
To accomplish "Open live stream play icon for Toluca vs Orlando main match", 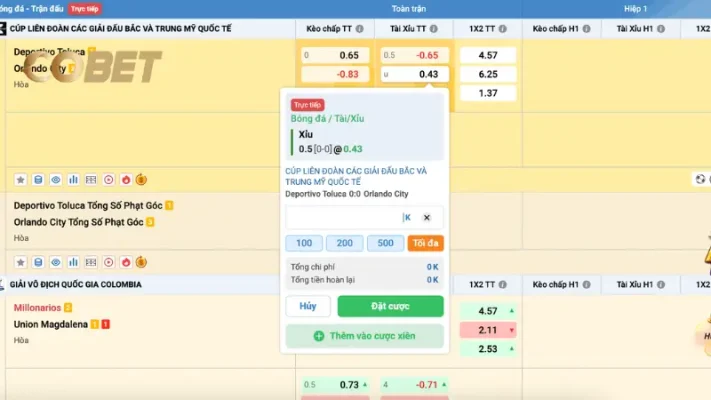I will [x=109, y=180].
